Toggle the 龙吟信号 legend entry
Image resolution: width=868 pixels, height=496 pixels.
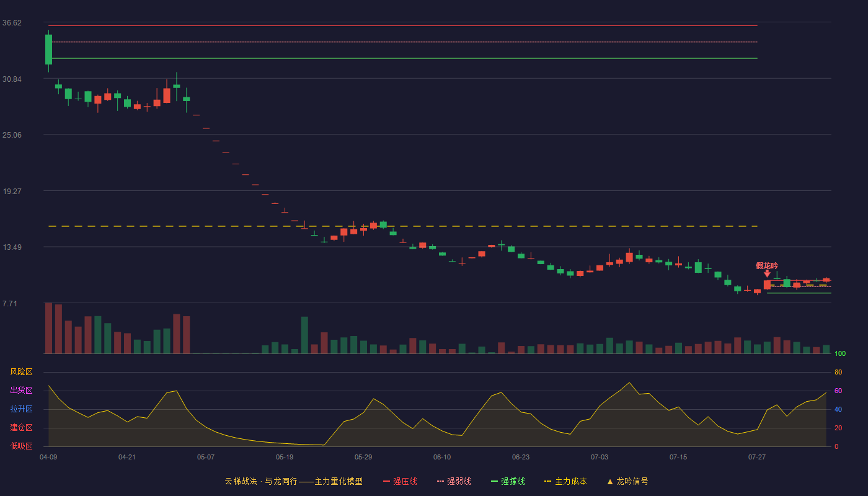point(627,481)
